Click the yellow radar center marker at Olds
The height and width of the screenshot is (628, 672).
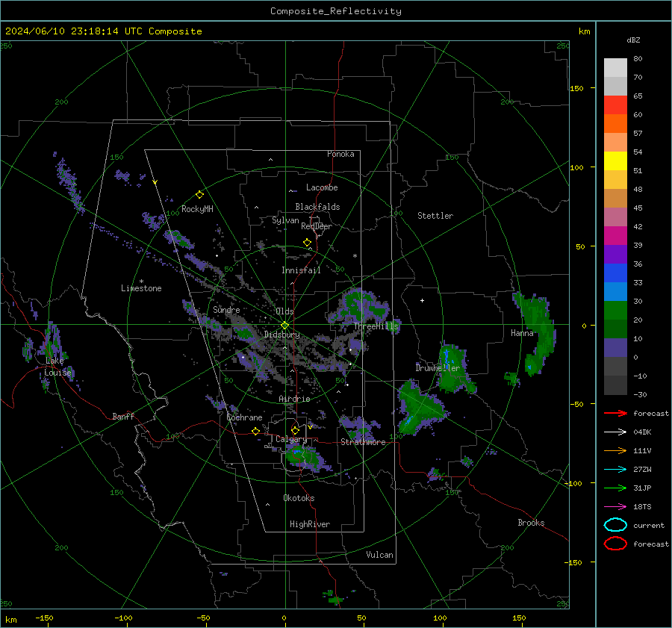pyautogui.click(x=284, y=326)
